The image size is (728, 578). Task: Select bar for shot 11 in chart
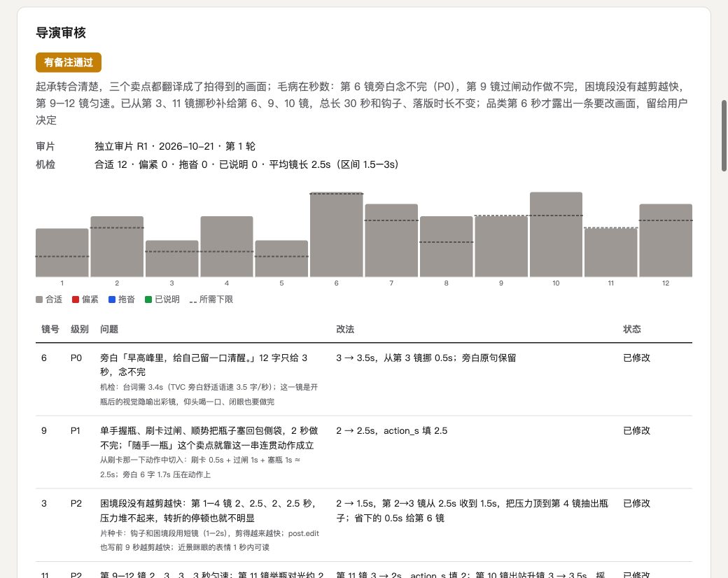point(610,253)
